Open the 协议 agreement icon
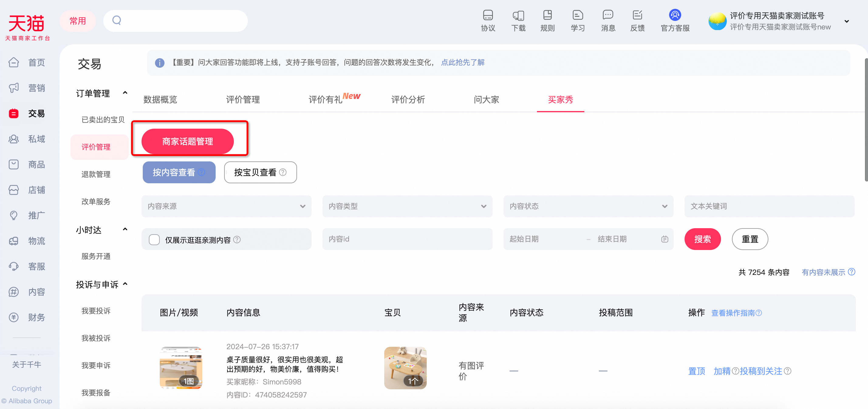The height and width of the screenshot is (409, 868). [487, 21]
